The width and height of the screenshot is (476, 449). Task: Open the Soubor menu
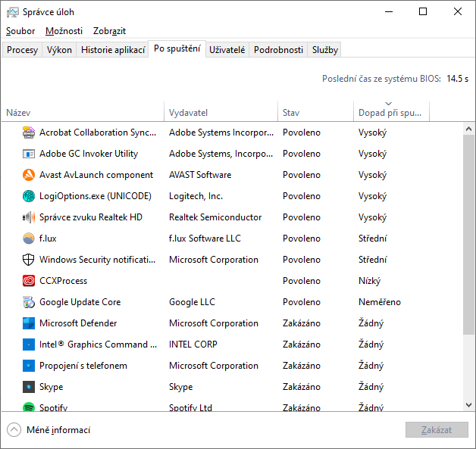pos(20,31)
